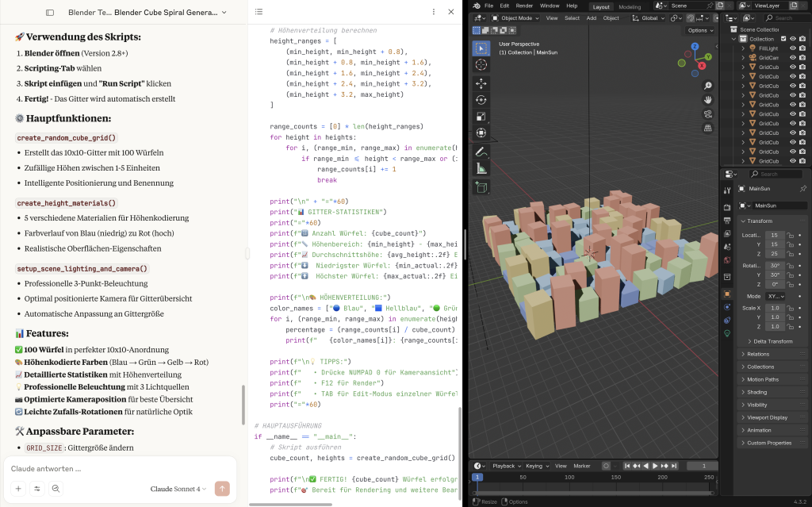Viewport: 812px width, 507px height.
Task: Toggle the lock for Scale X
Action: pos(791,308)
